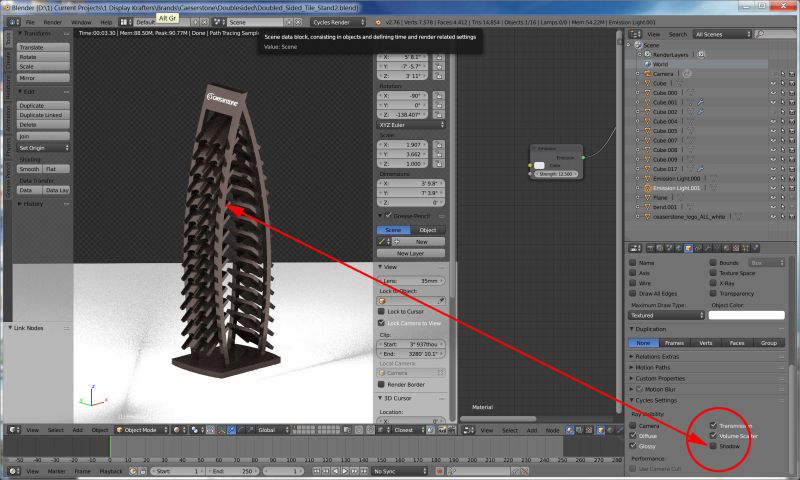Enable the Camera ray visibility checkbox
The width and height of the screenshot is (800, 480).
coord(633,425)
